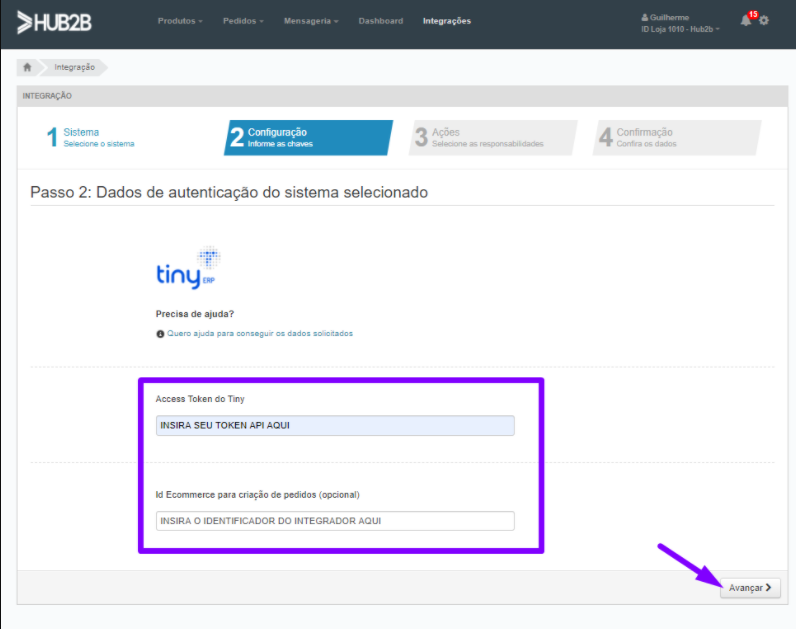Click the help info icon
The image size is (796, 629).
pyautogui.click(x=160, y=334)
